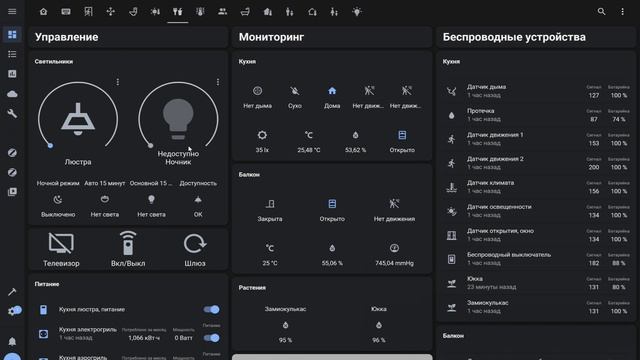640x360 pixels.
Task: Open the bathtub icon view tab
Action: click(245, 11)
